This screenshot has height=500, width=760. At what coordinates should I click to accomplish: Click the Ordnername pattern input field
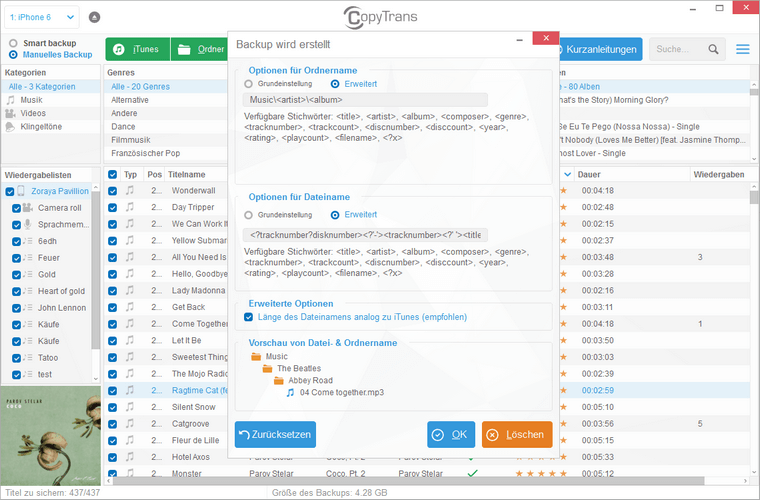tap(365, 100)
